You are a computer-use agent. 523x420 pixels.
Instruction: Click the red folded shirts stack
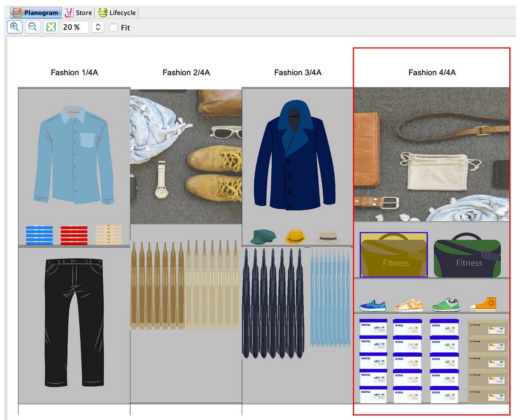coord(74,235)
